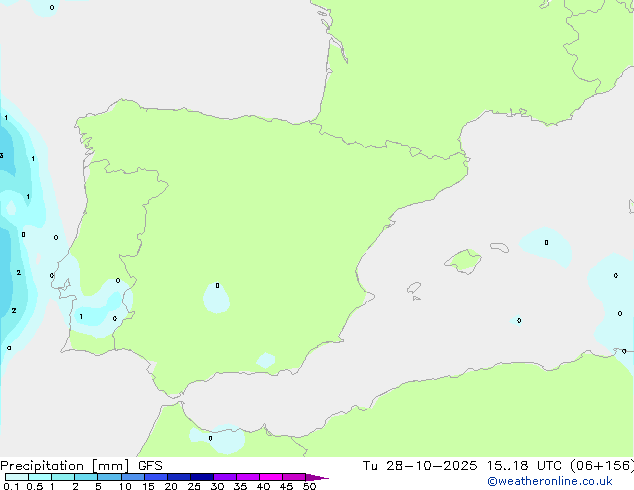Click the "15..18 UTC" time label
The width and height of the screenshot is (634, 490).
click(x=525, y=465)
